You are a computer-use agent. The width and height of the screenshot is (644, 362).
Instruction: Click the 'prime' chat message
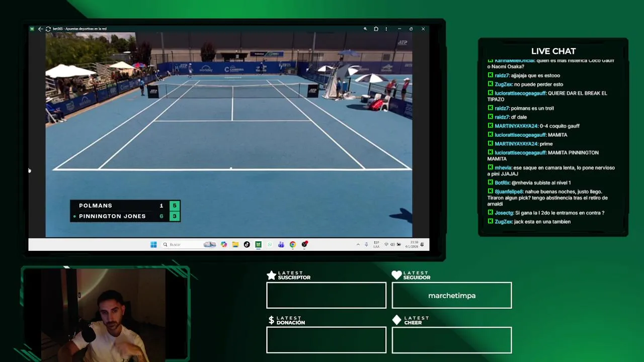[546, 144]
